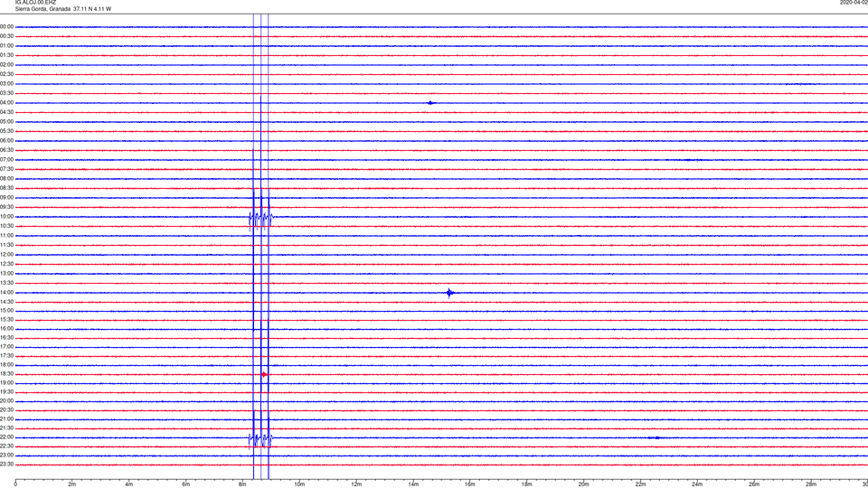
Task: Click the 8m x-axis tick label
Action: click(x=242, y=484)
